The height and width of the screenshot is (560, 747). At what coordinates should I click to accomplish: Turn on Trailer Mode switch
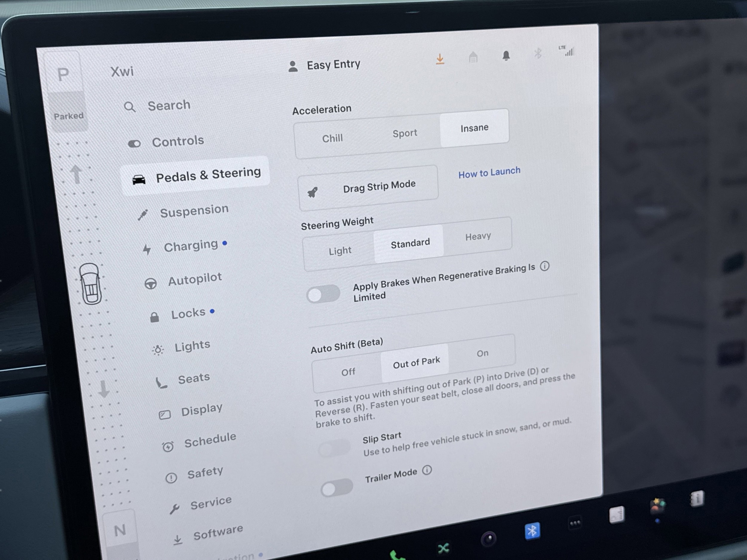pyautogui.click(x=337, y=487)
